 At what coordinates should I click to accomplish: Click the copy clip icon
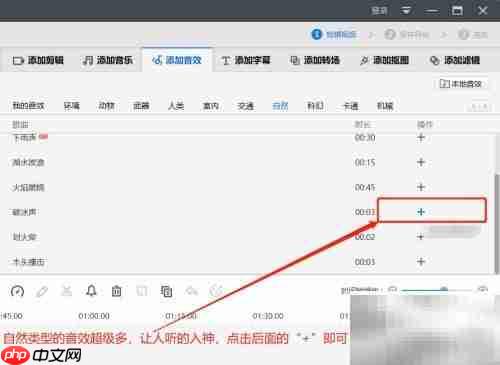166,291
